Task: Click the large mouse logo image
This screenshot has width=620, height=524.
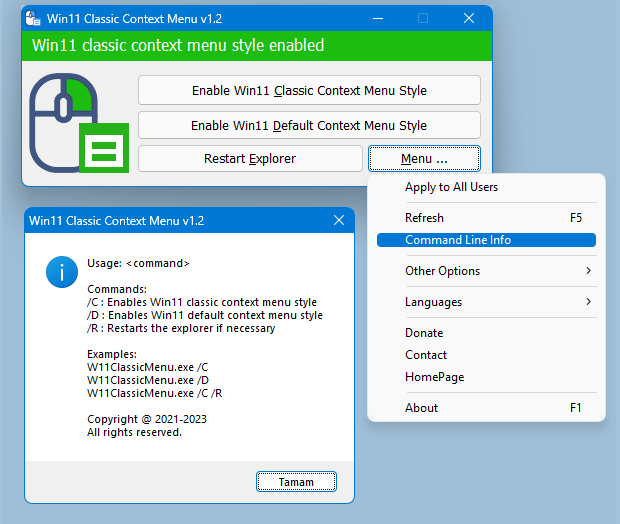Action: point(79,123)
